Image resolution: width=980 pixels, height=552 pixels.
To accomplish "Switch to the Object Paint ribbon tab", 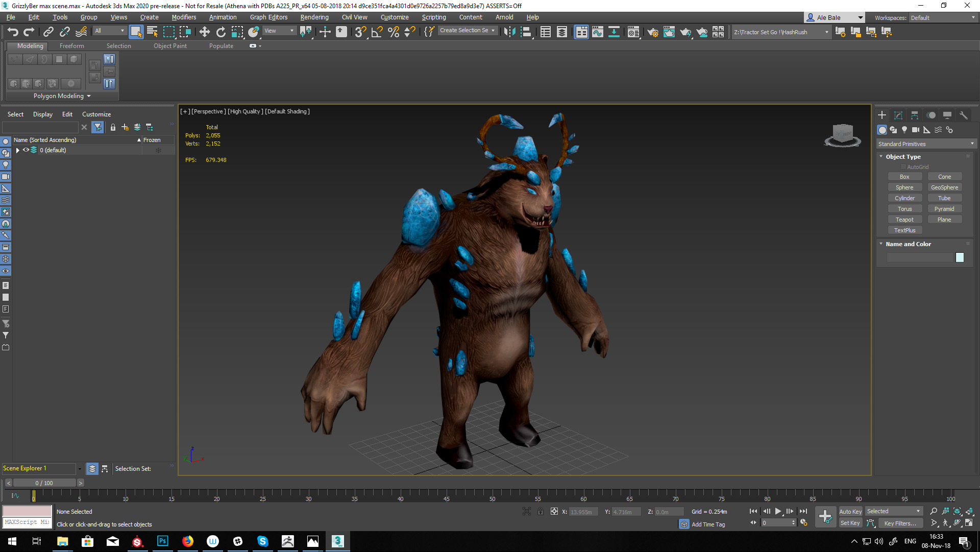I will (170, 46).
